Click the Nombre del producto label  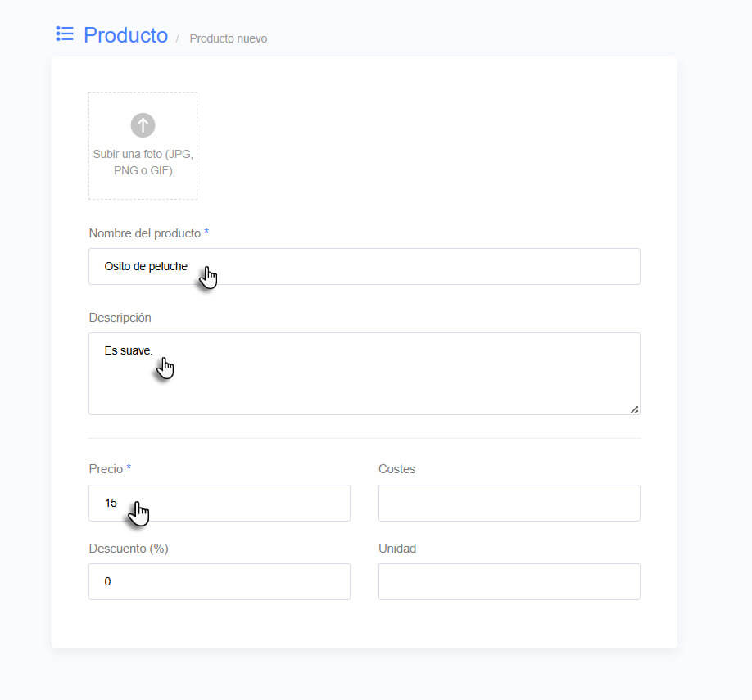click(145, 233)
